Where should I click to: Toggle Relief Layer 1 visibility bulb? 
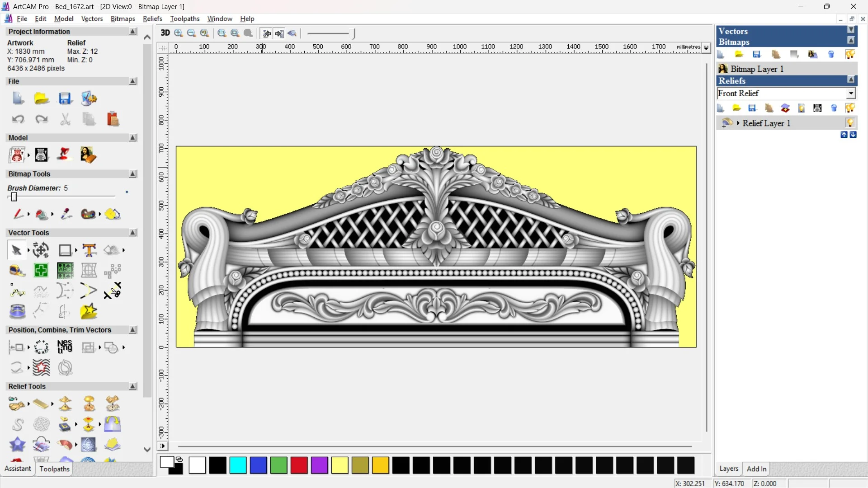850,123
